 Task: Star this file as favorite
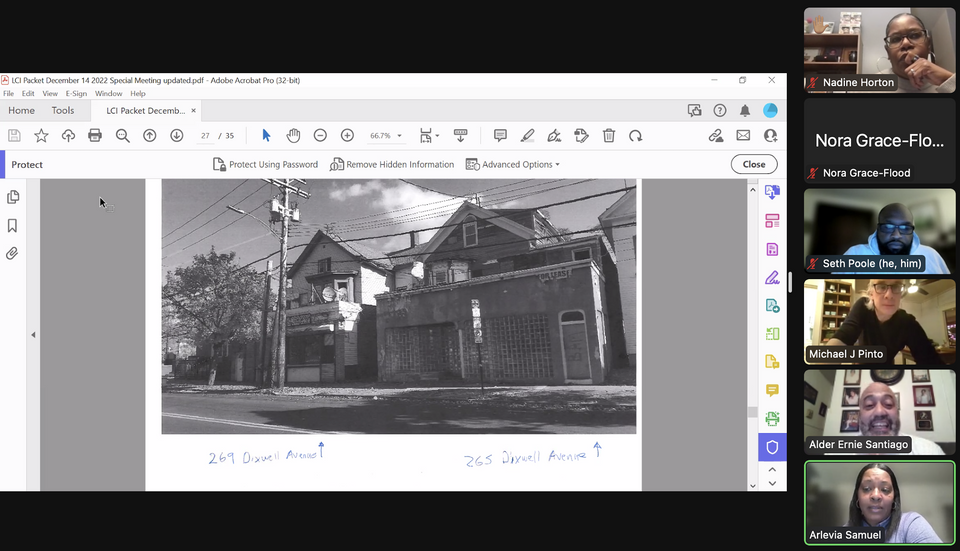pos(41,136)
